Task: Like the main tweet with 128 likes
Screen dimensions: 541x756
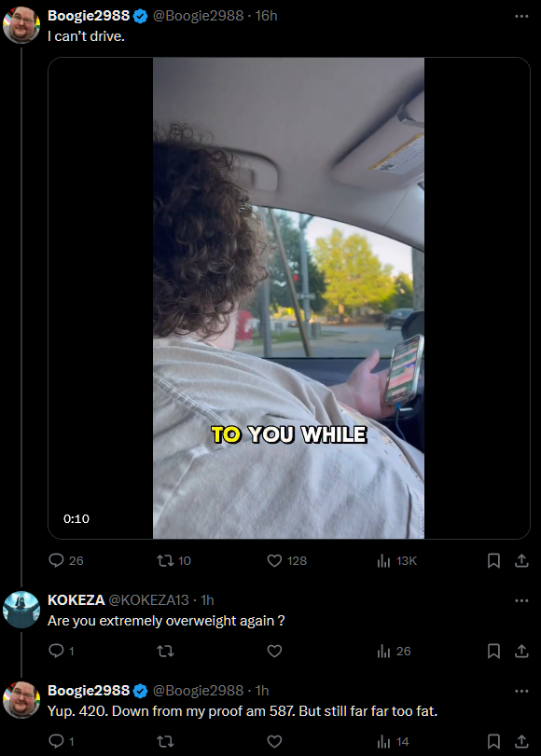Action: (286, 560)
